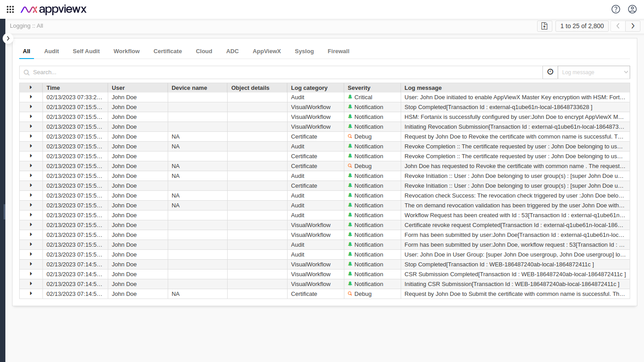This screenshot has width=644, height=362.
Task: Select the Cloud tab
Action: (204, 51)
